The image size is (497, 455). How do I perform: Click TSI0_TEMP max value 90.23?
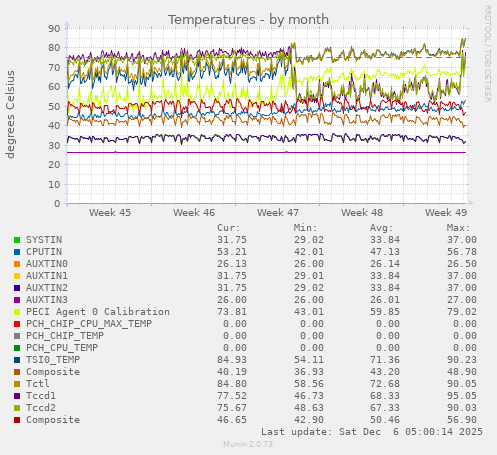point(462,360)
